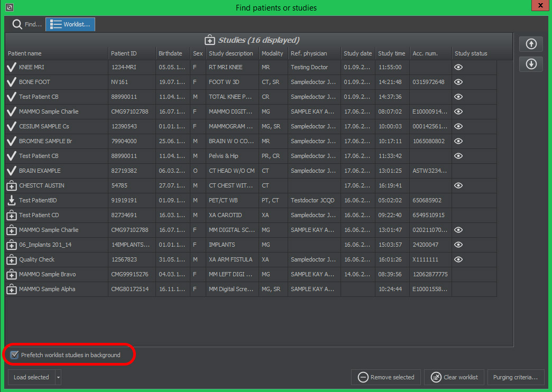The image size is (552, 392).
Task: Click the move up arrow button
Action: coord(531,44)
